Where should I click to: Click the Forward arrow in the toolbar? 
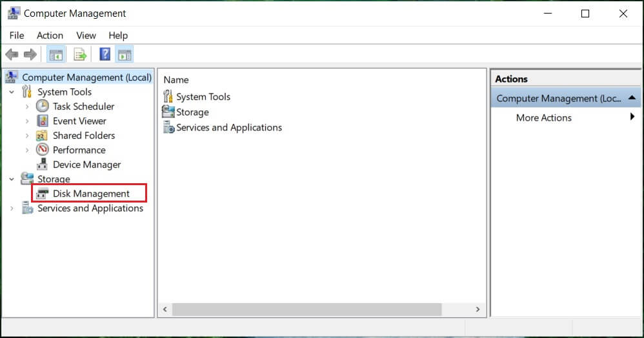(x=30, y=55)
